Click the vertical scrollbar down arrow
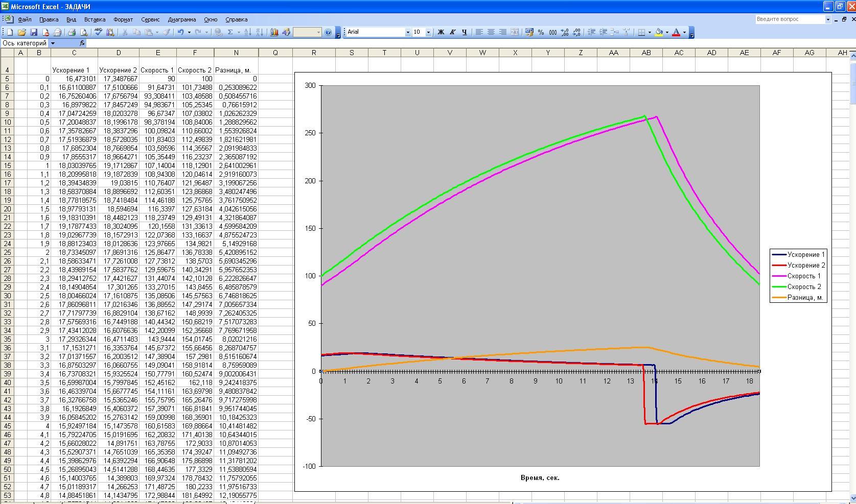 [852, 498]
